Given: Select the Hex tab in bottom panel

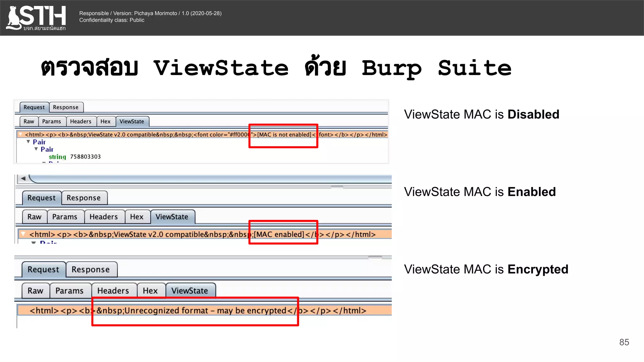Looking at the screenshot, I should (x=151, y=291).
